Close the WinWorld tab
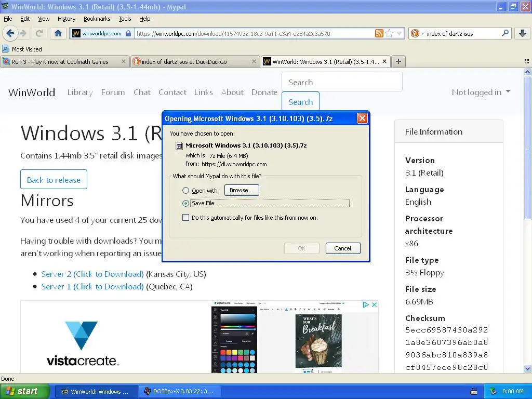The image size is (532, 399). click(x=384, y=61)
